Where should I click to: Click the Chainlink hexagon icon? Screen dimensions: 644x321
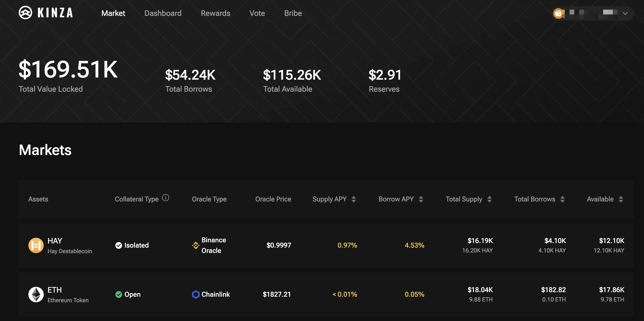pos(196,294)
